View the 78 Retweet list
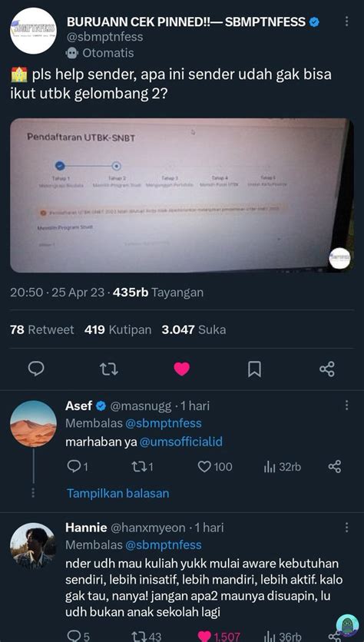This screenshot has height=642, width=364. click(x=42, y=329)
